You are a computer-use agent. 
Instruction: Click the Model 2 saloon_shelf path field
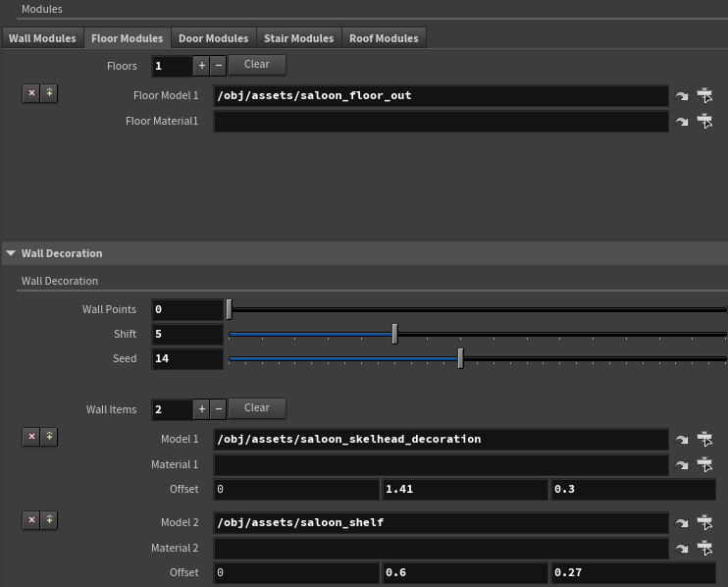[x=442, y=523]
